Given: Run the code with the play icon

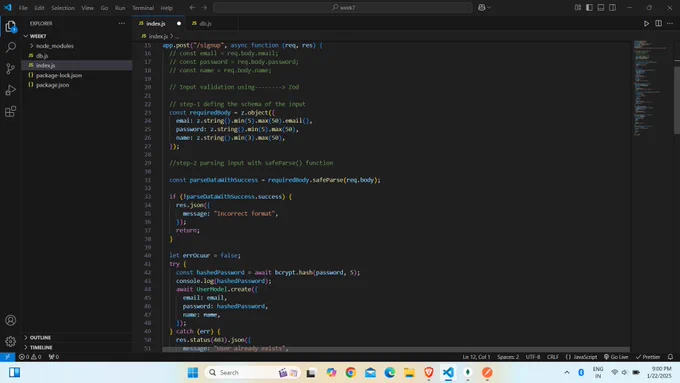Looking at the screenshot, I should (646, 23).
